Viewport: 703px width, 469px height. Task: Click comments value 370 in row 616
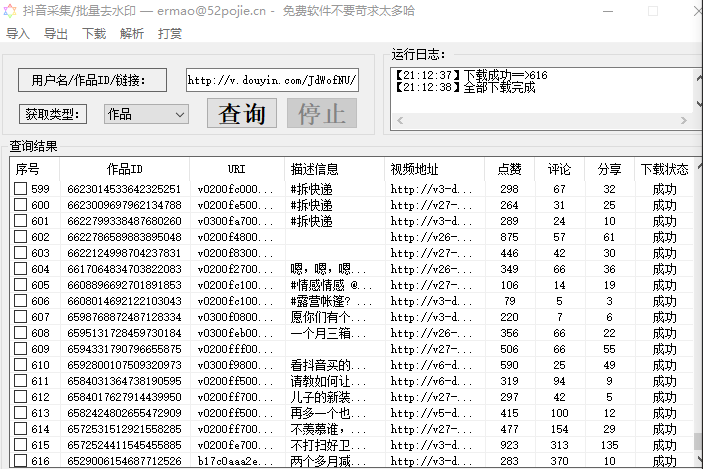[x=560, y=461]
